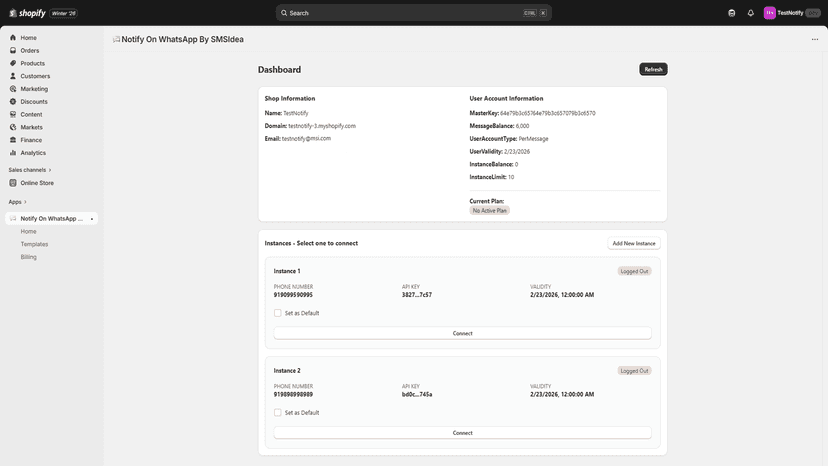The image size is (828, 466).
Task: Click the Logged Out badge on Instance 1
Action: [x=634, y=271]
